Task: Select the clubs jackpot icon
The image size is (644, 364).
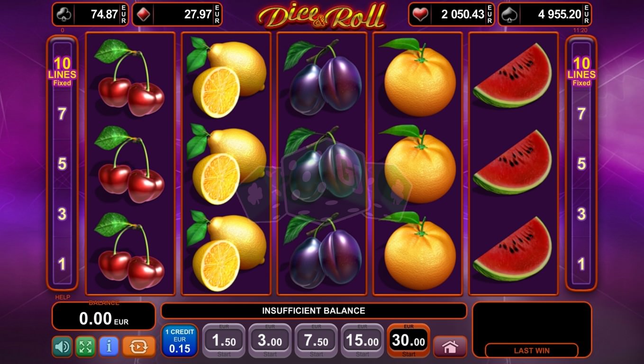Action: click(63, 14)
